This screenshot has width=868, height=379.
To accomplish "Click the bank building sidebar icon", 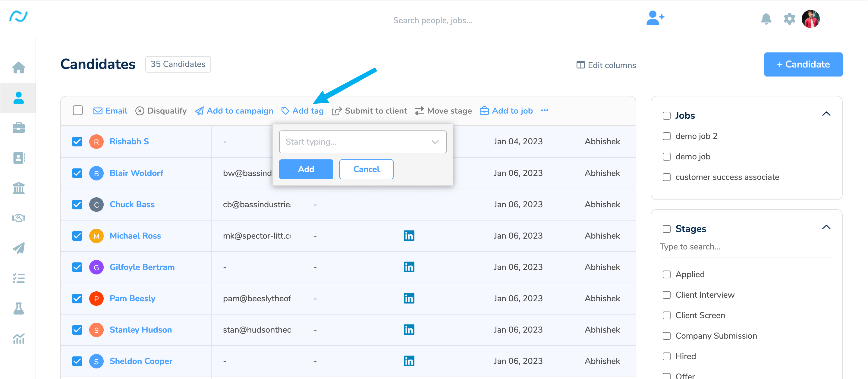I will 18,188.
